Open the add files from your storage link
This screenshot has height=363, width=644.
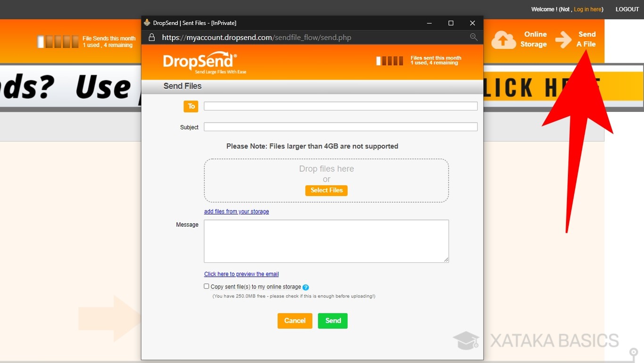tap(236, 211)
